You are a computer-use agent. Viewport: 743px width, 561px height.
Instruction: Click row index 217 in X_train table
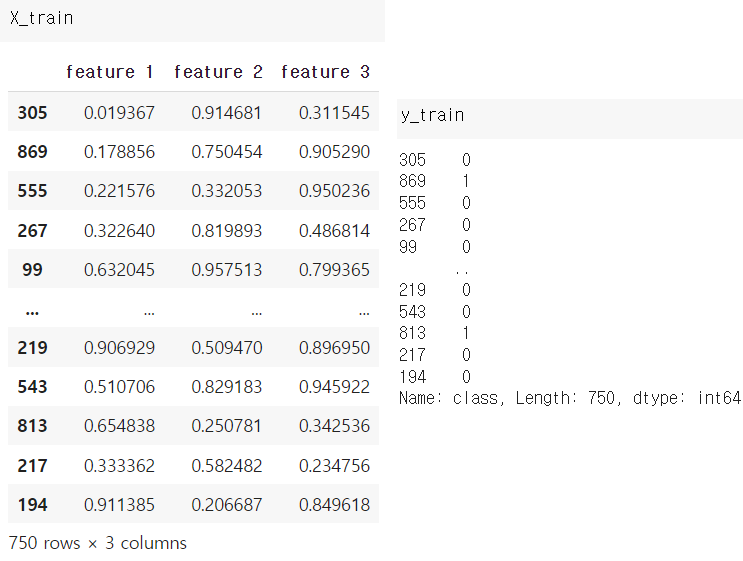coord(32,466)
